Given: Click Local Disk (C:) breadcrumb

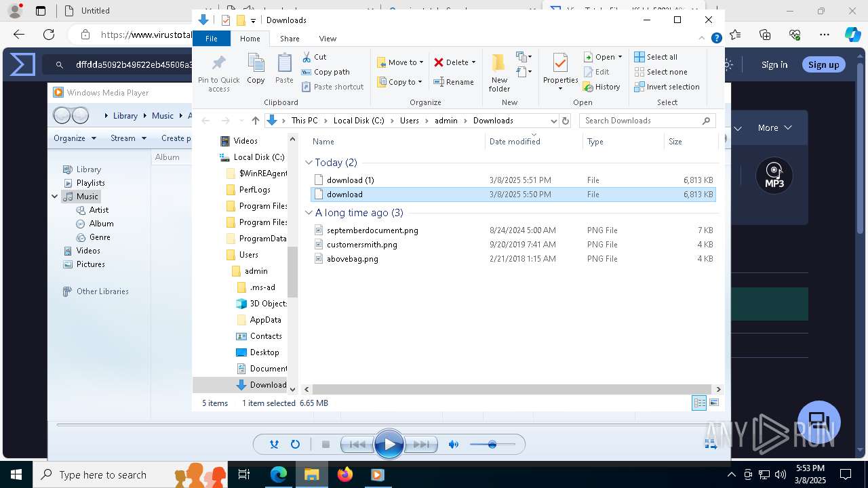Looking at the screenshot, I should point(359,121).
